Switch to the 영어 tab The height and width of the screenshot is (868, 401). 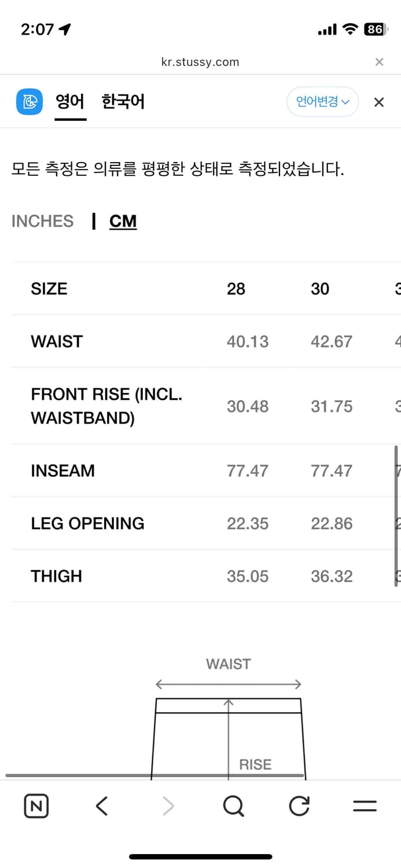(x=70, y=102)
